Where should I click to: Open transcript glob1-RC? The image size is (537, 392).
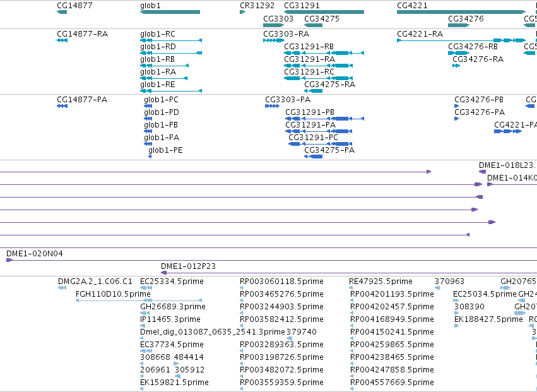point(171,40)
